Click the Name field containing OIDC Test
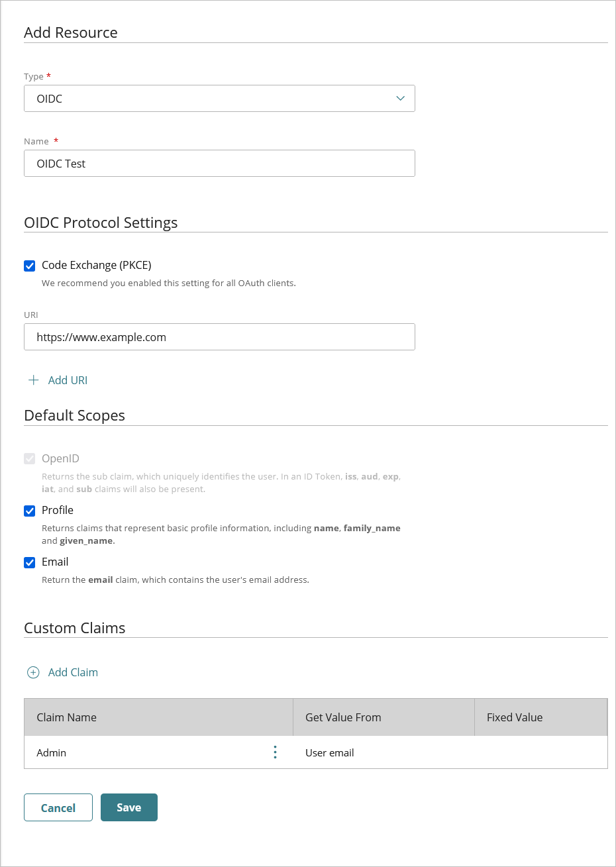Screen dimensions: 616x867 [219, 164]
